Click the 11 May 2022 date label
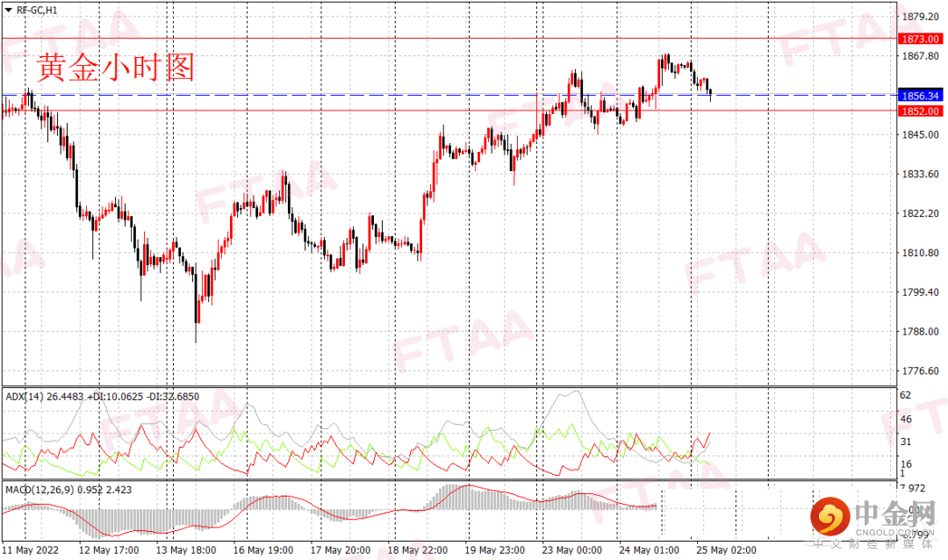Viewport: 948px width, 560px height. pyautogui.click(x=30, y=549)
